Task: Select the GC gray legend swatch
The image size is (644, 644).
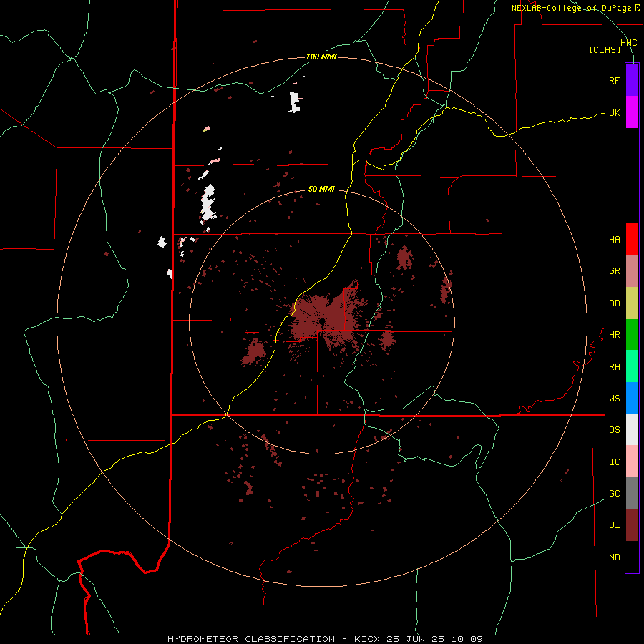Action: [x=632, y=493]
